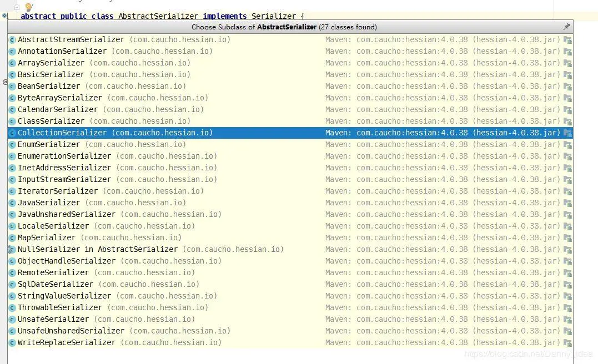
Task: Open BeanSerializer class
Action: click(290, 86)
